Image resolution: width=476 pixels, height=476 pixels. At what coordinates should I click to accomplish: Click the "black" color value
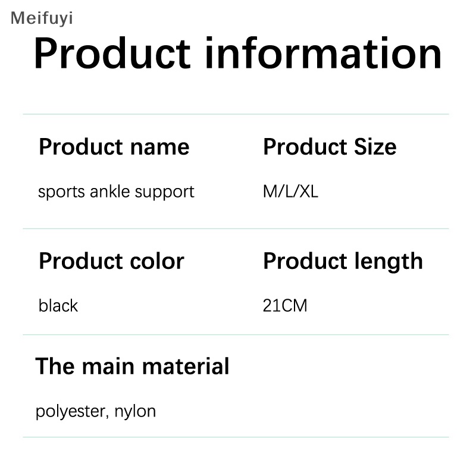[x=58, y=306]
